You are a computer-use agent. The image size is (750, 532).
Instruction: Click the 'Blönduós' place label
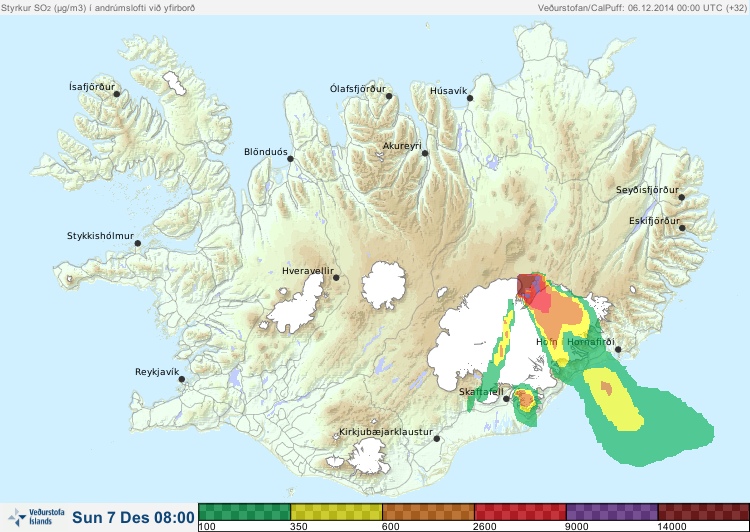[266, 152]
